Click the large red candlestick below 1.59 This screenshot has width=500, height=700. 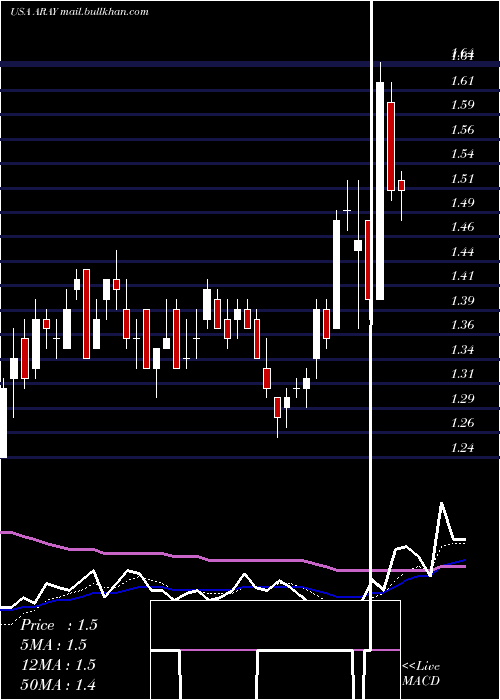pos(391,146)
